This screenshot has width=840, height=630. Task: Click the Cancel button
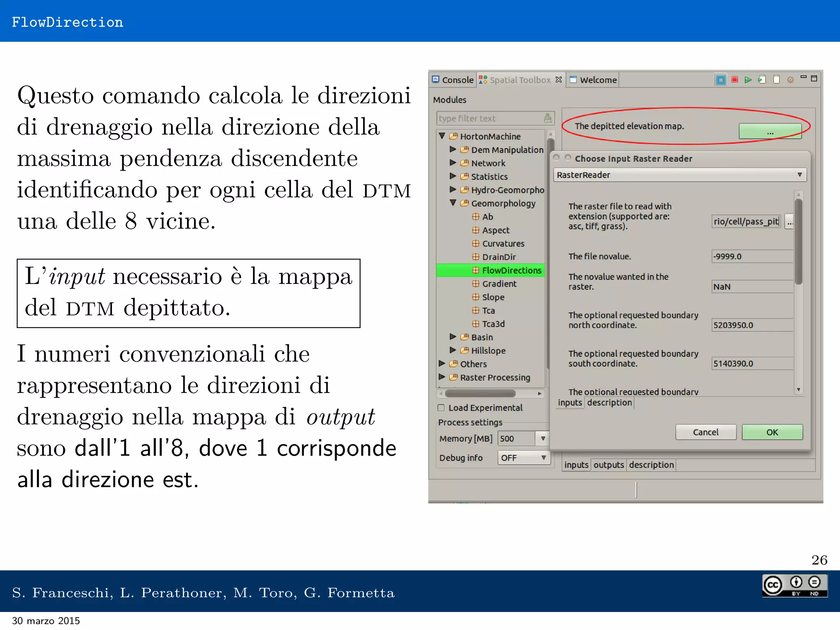(706, 432)
